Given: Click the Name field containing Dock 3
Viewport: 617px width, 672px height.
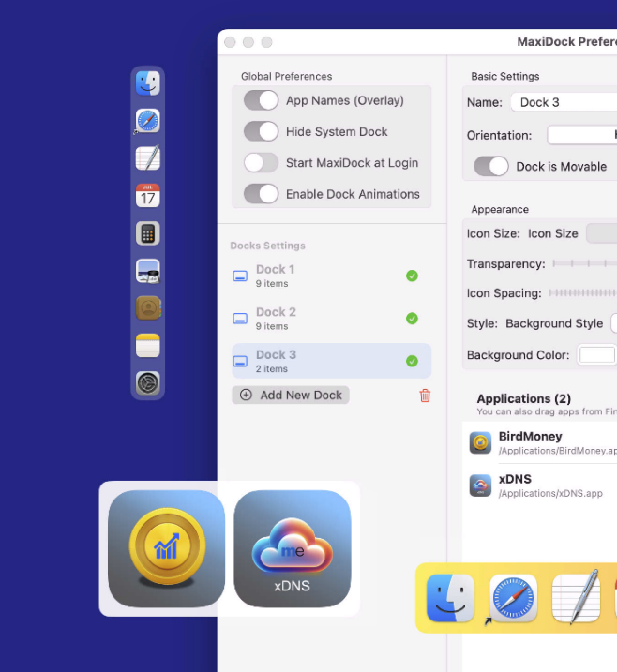Looking at the screenshot, I should 564,102.
